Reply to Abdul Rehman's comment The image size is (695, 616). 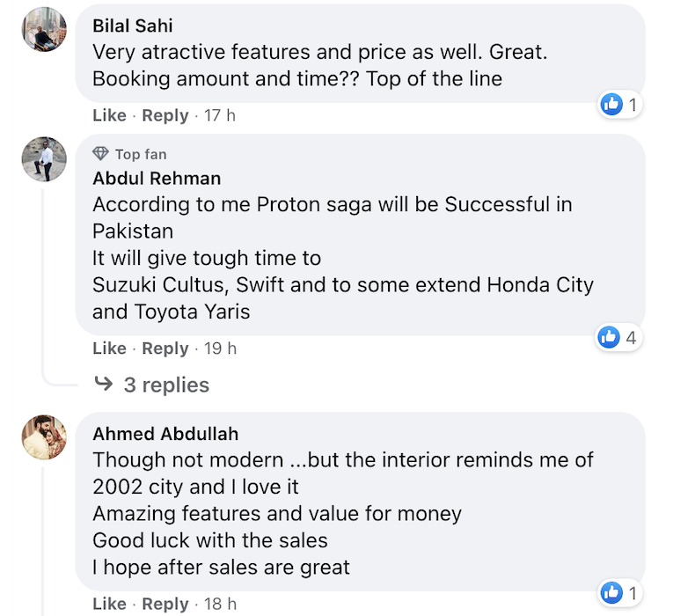point(165,348)
